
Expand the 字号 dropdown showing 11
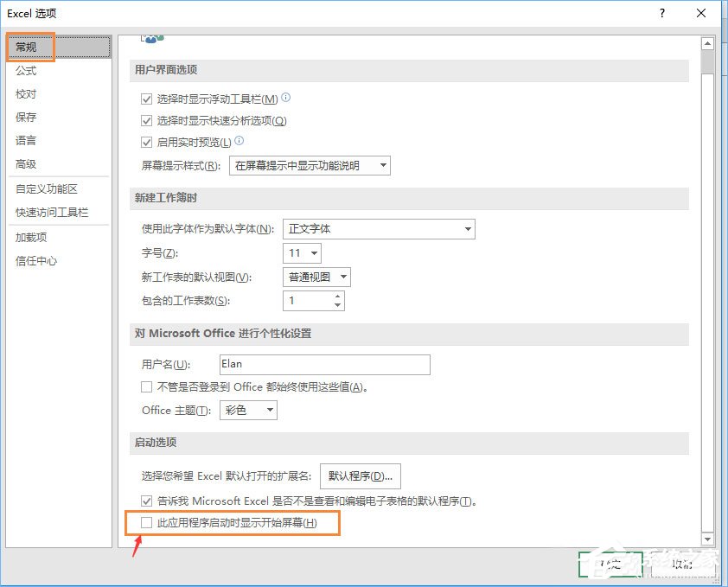pyautogui.click(x=316, y=253)
